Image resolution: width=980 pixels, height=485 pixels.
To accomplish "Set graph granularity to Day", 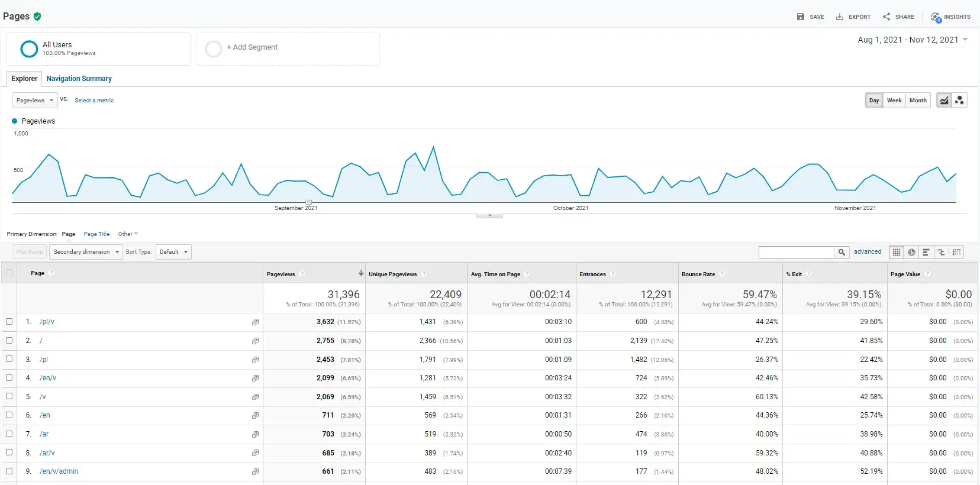I will coord(874,101).
